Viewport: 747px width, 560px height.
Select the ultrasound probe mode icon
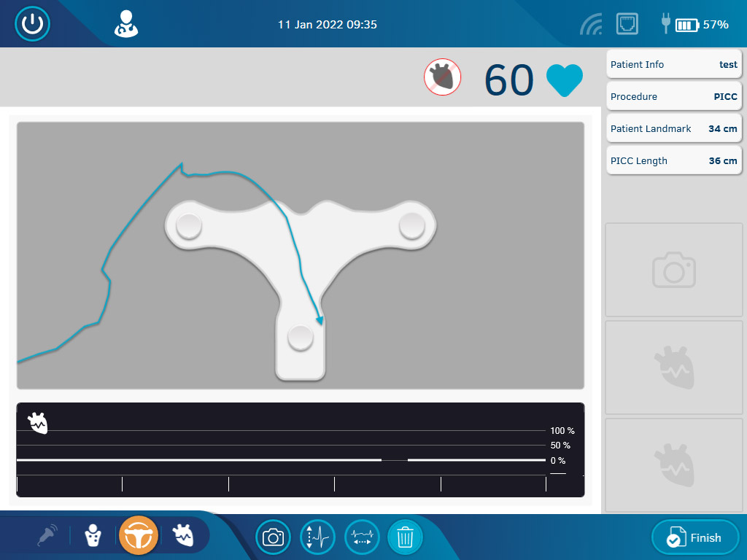[x=48, y=536]
